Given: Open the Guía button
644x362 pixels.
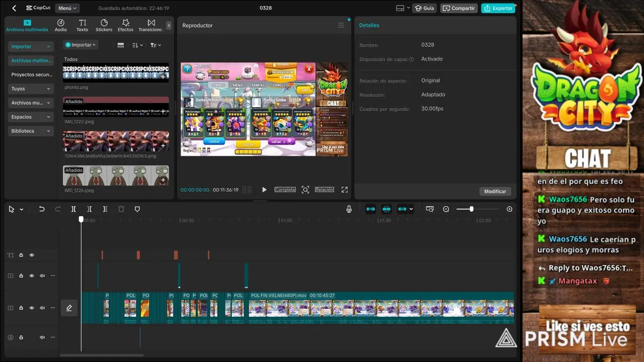Looking at the screenshot, I should [424, 8].
